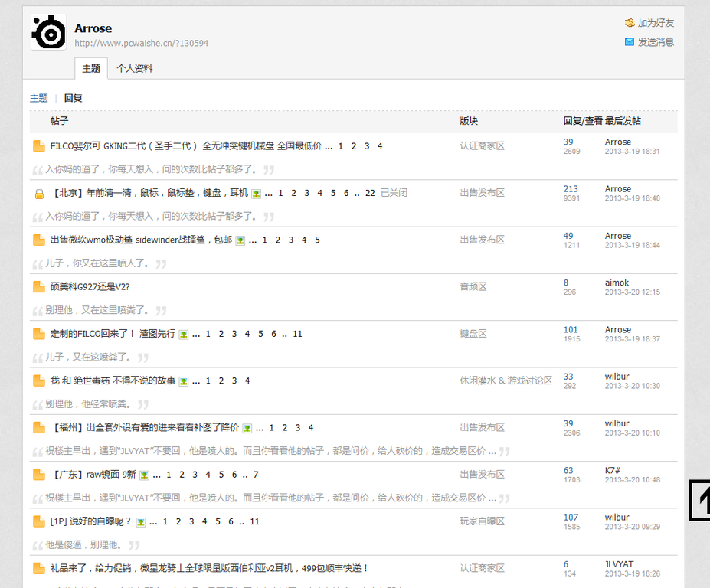Go to page 7 of 【广东】raw镜面 thread
710x588 pixels.
pyautogui.click(x=256, y=475)
